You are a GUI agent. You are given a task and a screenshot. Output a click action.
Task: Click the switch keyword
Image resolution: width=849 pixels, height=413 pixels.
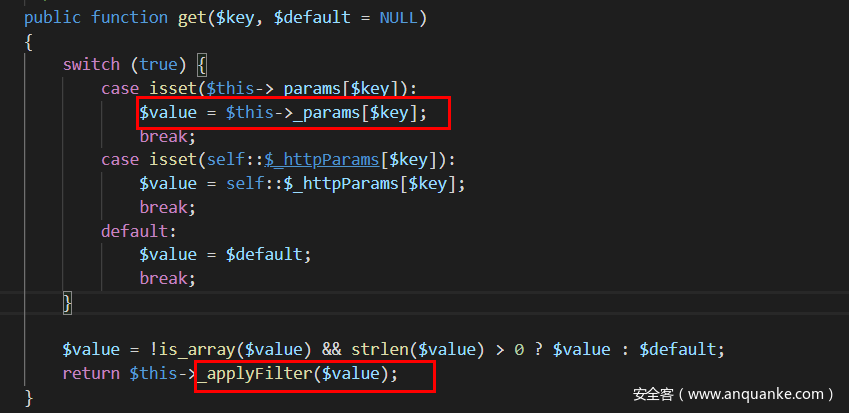coord(91,65)
